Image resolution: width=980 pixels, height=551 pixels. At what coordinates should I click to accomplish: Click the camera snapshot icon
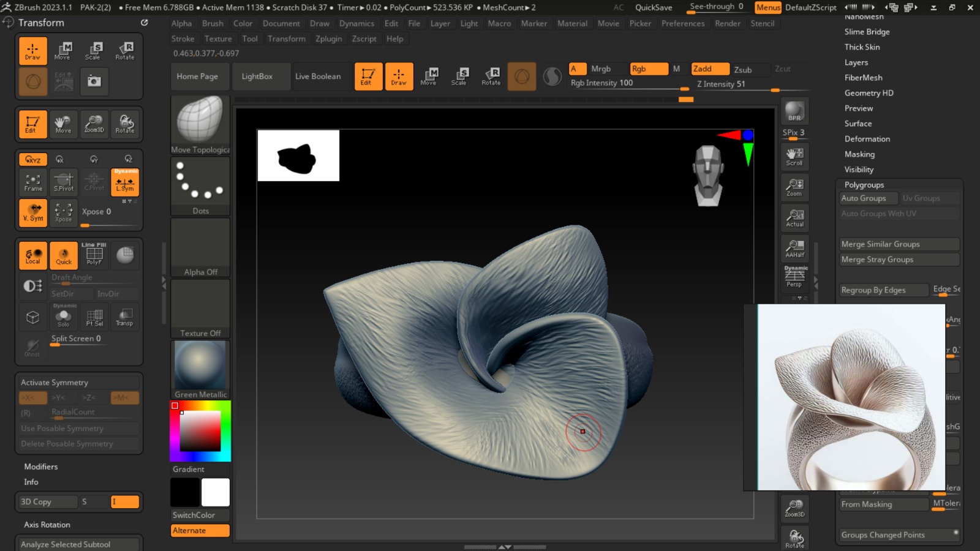click(x=94, y=81)
